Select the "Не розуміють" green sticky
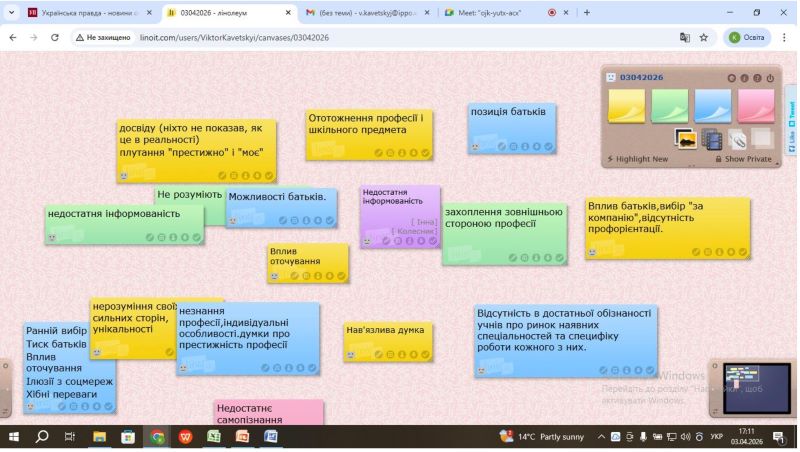The width and height of the screenshot is (800, 452). [x=189, y=194]
